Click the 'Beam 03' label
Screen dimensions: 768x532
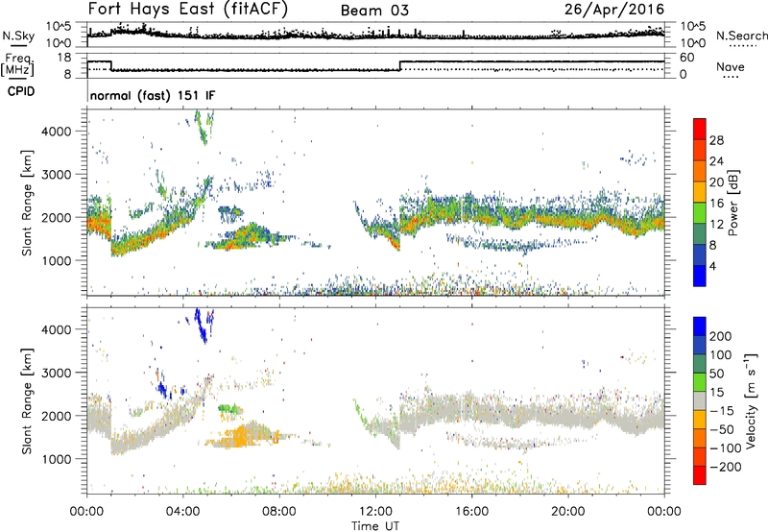tap(374, 11)
